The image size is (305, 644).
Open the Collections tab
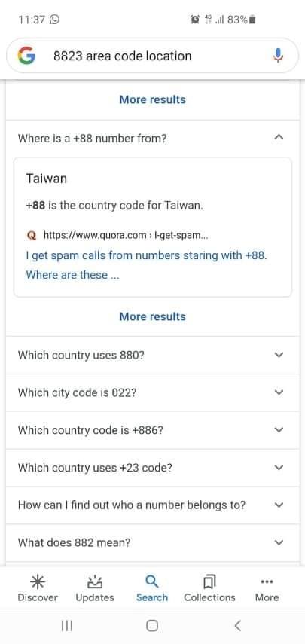click(x=209, y=588)
